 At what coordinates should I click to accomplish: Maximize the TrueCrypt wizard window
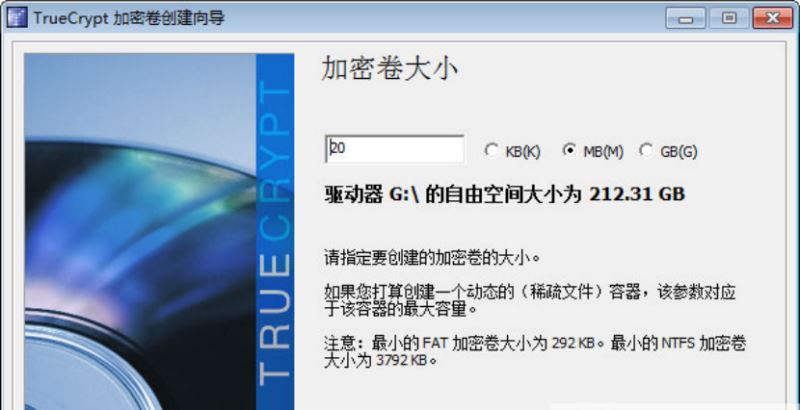click(729, 18)
